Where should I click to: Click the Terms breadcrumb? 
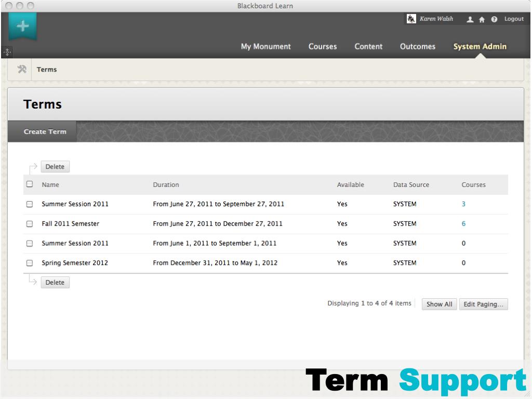click(46, 69)
